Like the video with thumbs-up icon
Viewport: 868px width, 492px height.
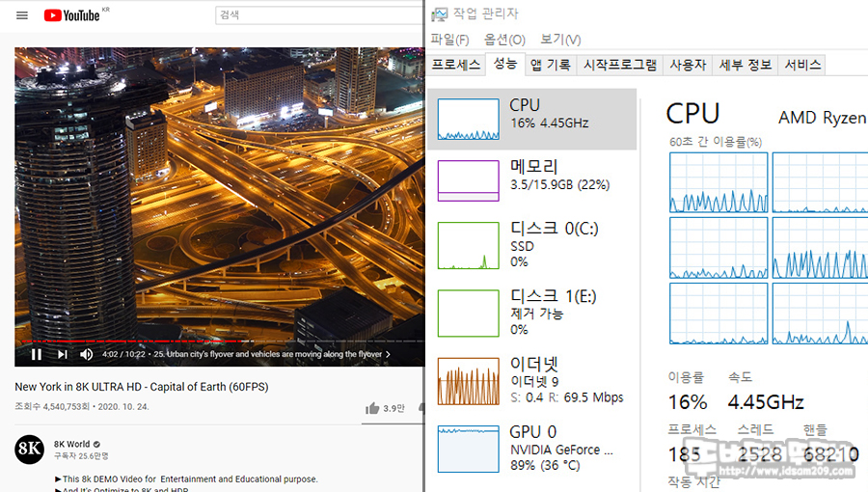(x=372, y=408)
